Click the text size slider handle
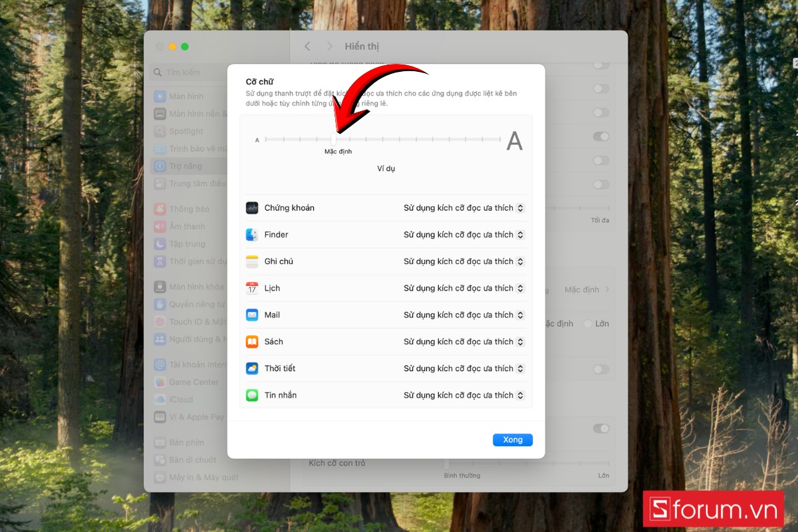Viewport: 798px width, 532px height. [x=334, y=140]
